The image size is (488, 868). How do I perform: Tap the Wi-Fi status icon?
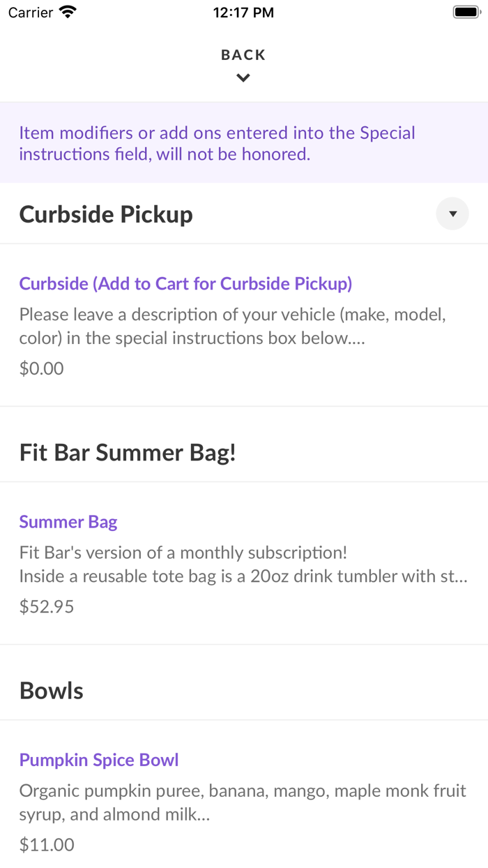click(x=66, y=11)
